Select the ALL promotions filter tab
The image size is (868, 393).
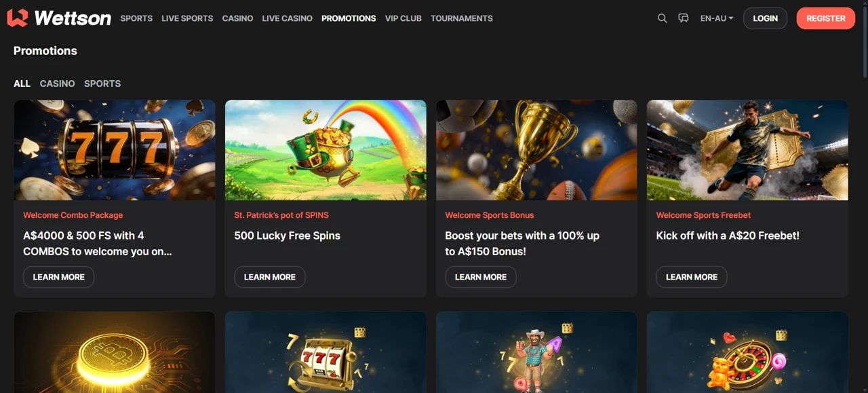(22, 83)
